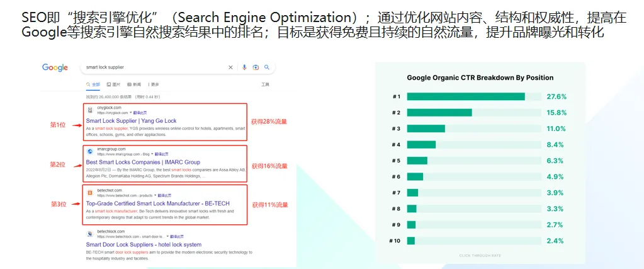The width and height of the screenshot is (644, 269).
Task: Open 'Best Smart Locks Companies | IMARC Group' result
Action: 143,162
